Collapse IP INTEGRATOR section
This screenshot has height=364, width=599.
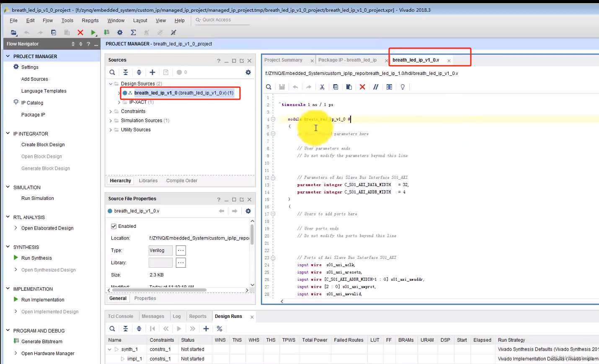8,134
